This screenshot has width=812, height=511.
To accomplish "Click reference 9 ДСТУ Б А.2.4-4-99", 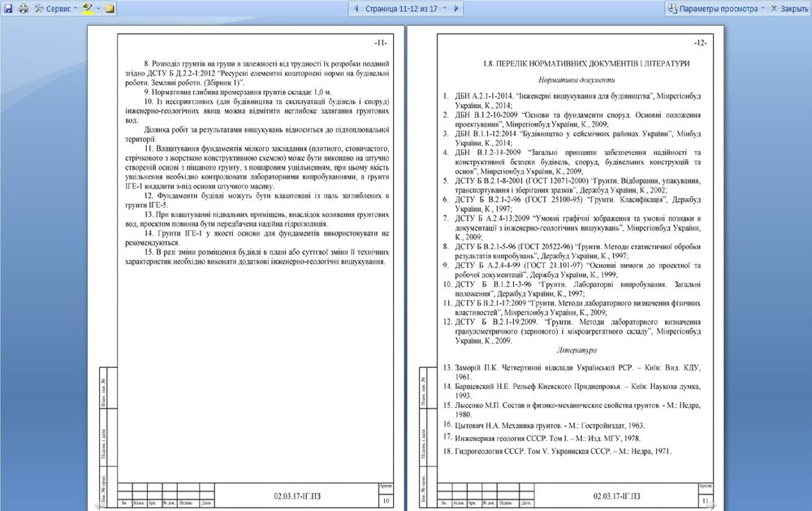I will (572, 270).
